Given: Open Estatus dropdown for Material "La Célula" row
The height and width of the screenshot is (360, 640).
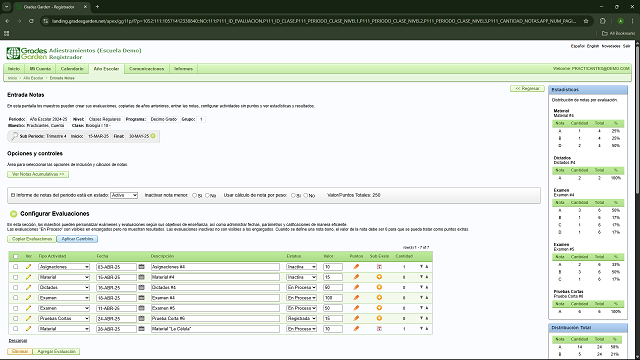Looking at the screenshot, I should tap(301, 329).
